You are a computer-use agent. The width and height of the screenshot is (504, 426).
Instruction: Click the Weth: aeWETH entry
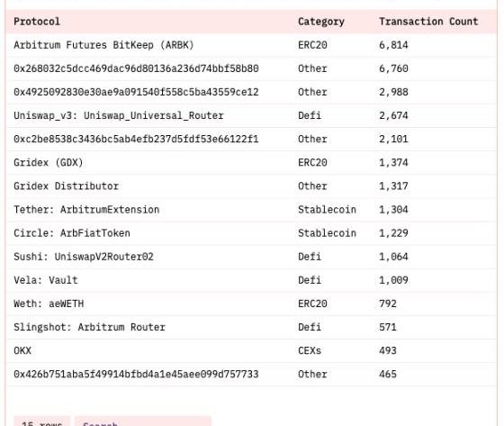tap(49, 304)
